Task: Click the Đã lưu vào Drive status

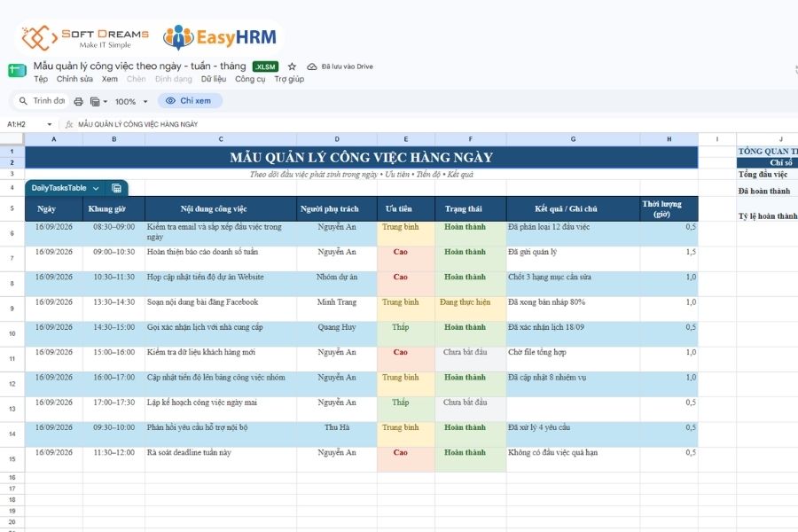Action: tap(347, 66)
